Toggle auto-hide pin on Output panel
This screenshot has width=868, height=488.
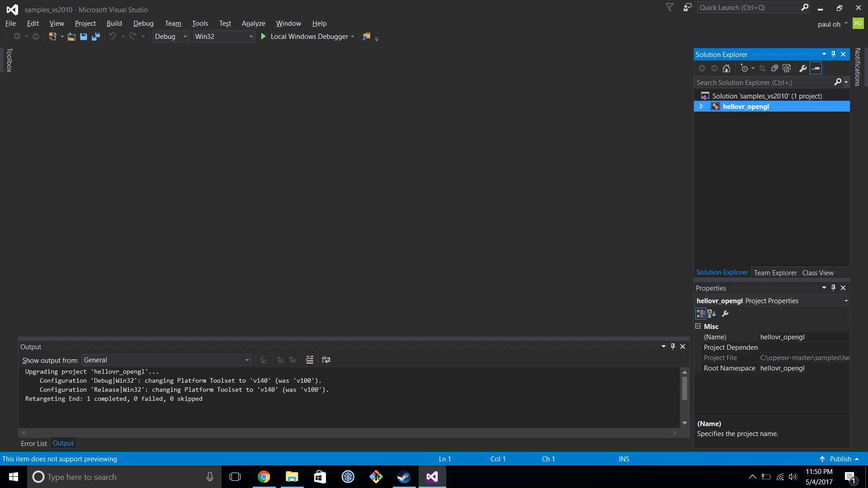(673, 347)
